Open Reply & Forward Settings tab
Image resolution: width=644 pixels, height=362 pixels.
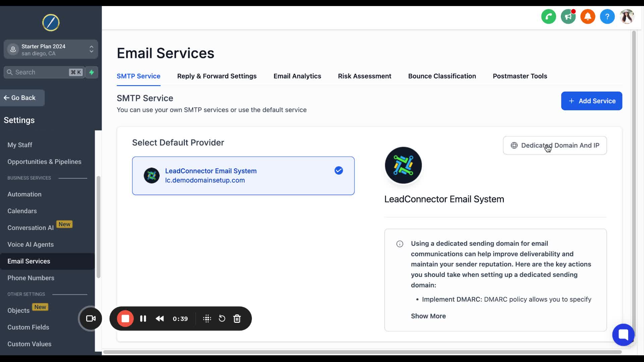coord(217,76)
